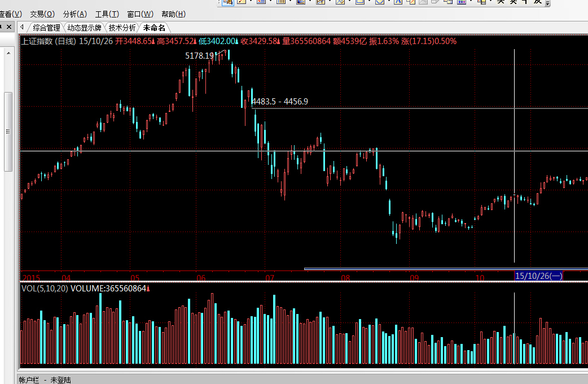Click the 上证指数 (日线) chart title

pyautogui.click(x=49, y=41)
